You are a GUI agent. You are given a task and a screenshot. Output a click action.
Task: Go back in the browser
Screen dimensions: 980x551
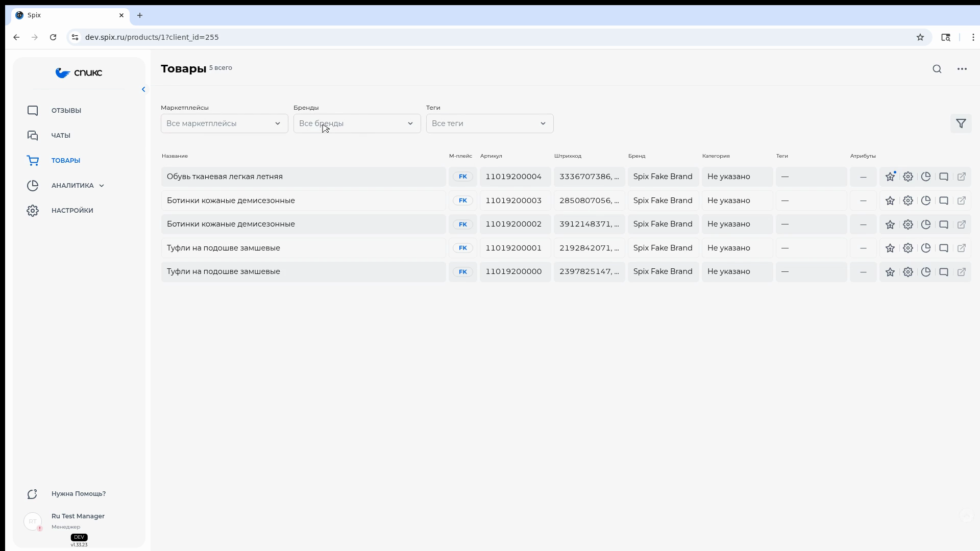16,37
